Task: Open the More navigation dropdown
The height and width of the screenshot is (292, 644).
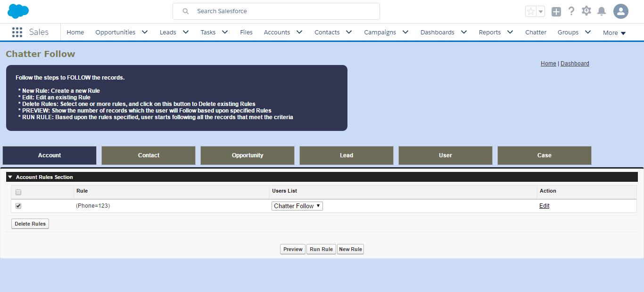Action: pos(614,32)
